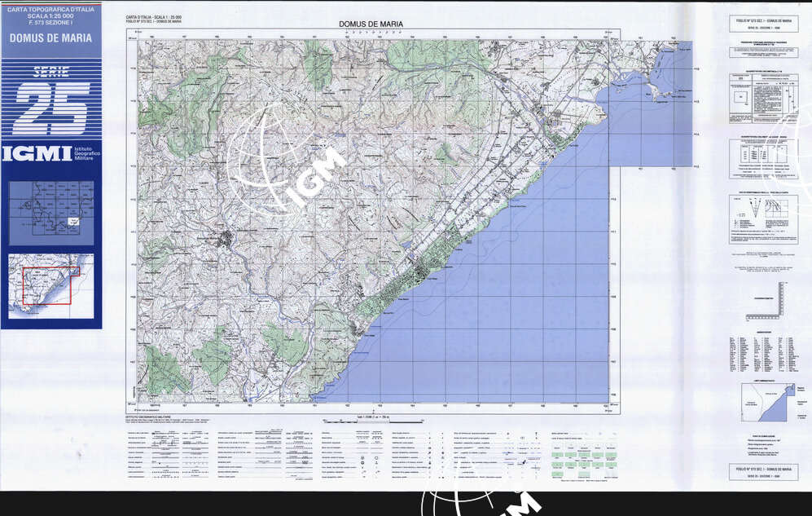
Task: Click the partial IGM watermark in the black strip
Action: click(x=481, y=503)
